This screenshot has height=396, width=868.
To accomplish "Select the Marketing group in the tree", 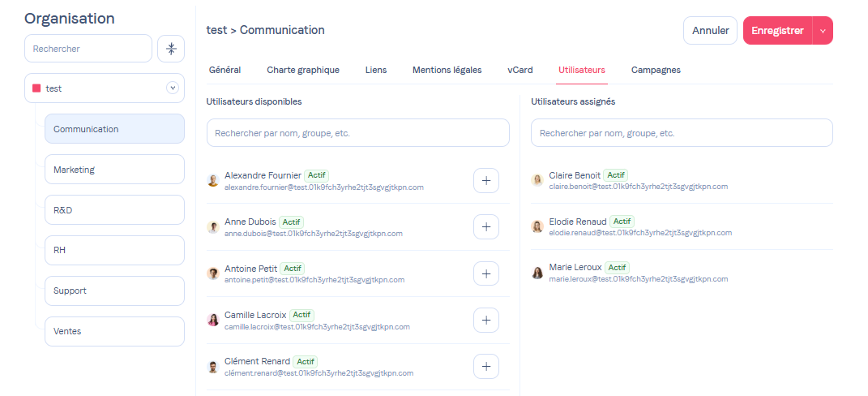I will click(114, 170).
